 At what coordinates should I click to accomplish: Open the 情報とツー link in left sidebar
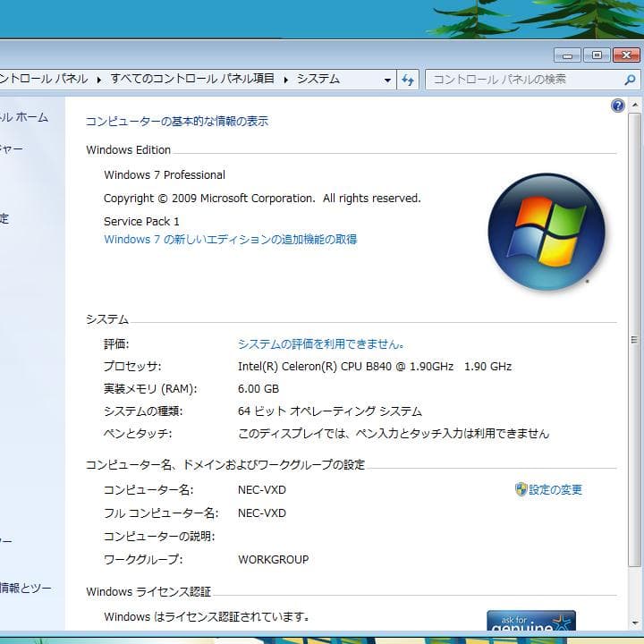click(x=26, y=589)
